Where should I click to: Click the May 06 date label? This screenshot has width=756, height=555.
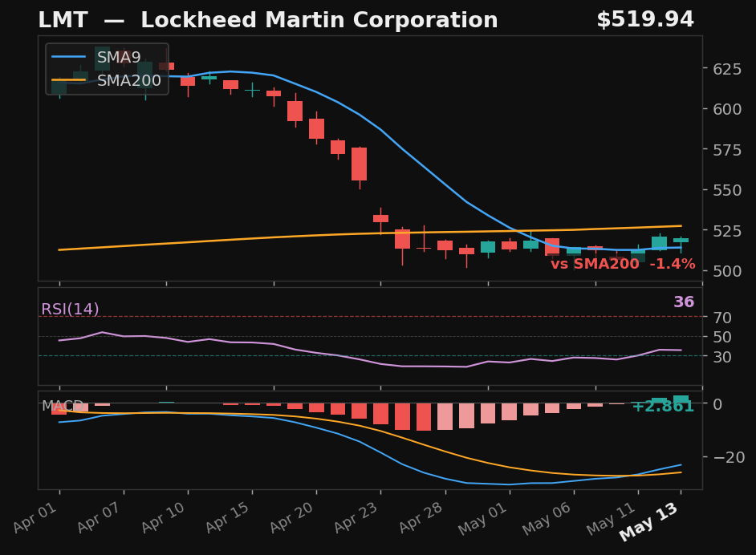click(547, 518)
